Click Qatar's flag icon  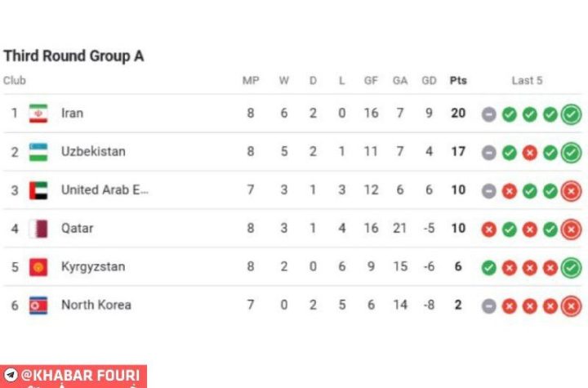click(x=38, y=229)
